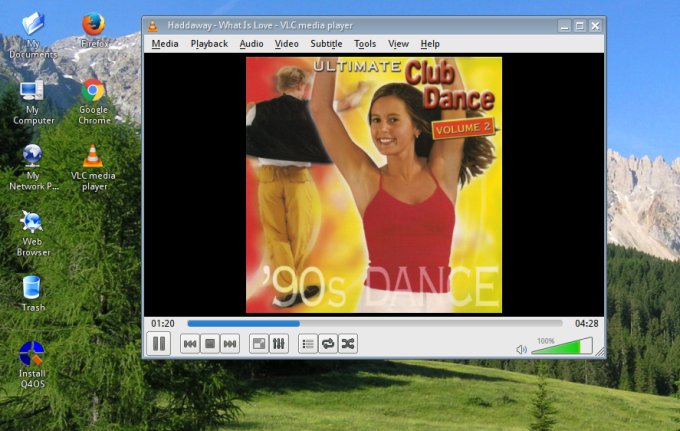Open the Video menu
Image resolution: width=680 pixels, height=431 pixels.
[x=287, y=44]
